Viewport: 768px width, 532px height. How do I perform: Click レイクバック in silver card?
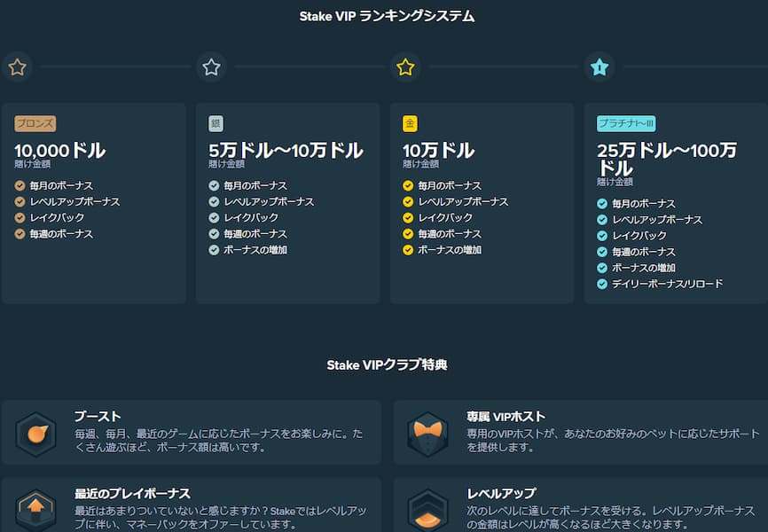251,217
